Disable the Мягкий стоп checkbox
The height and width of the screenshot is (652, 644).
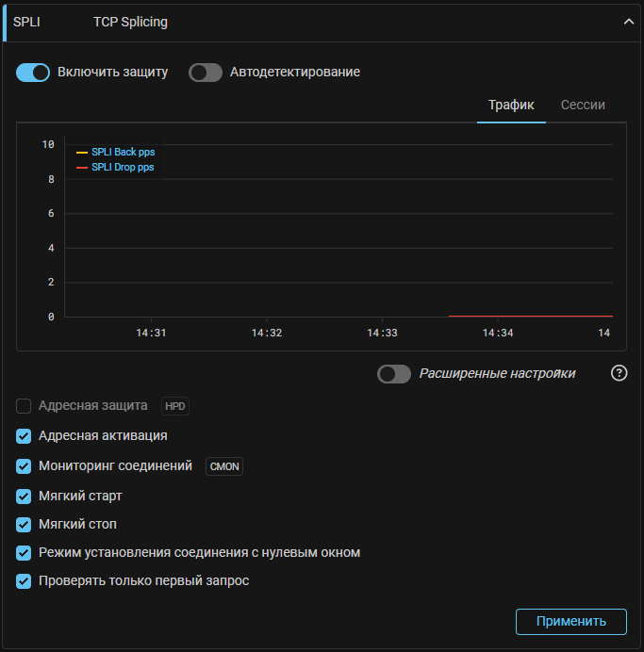click(25, 524)
